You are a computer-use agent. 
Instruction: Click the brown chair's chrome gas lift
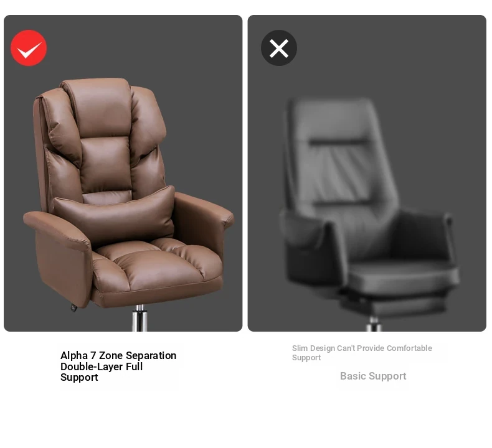[x=140, y=318]
